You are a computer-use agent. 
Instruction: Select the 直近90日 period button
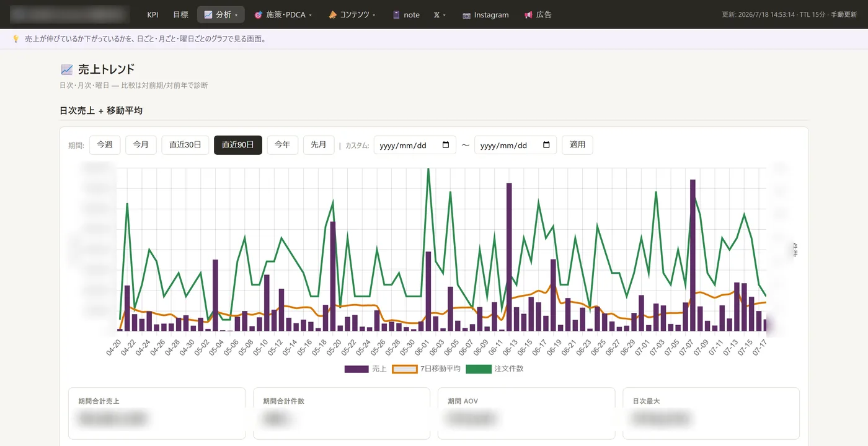coord(238,145)
